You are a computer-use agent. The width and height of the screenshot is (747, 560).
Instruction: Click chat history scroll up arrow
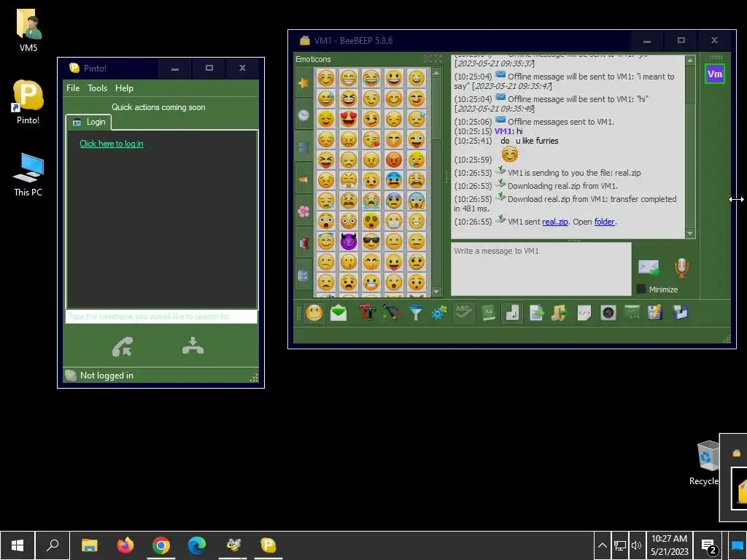point(690,60)
